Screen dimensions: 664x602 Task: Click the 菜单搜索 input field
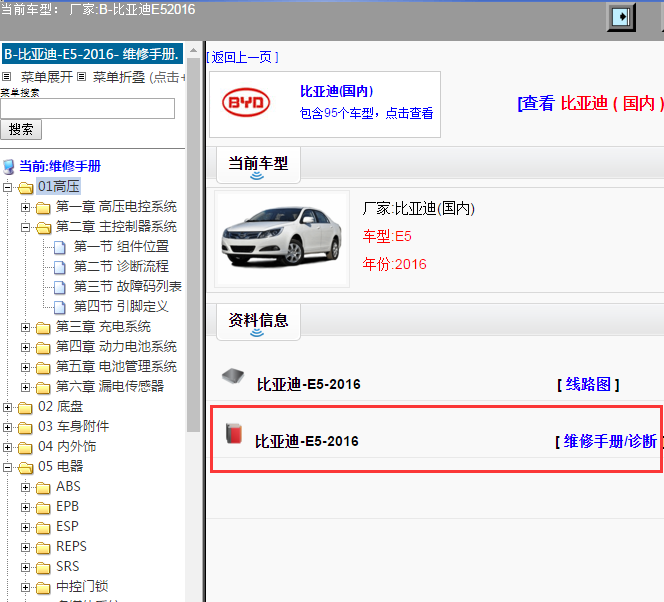(88, 109)
